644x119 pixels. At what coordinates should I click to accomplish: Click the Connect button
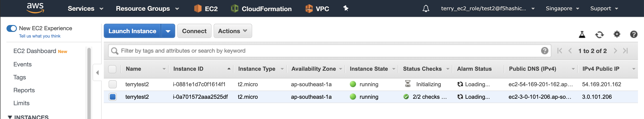pyautogui.click(x=194, y=31)
